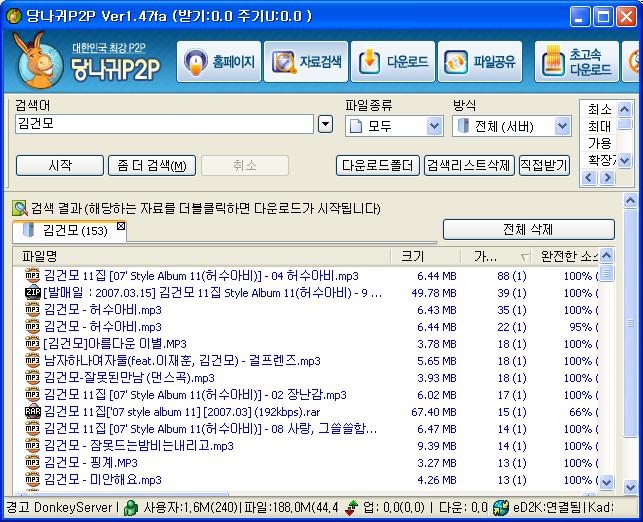Click the 직접받기 button

pos(544,166)
